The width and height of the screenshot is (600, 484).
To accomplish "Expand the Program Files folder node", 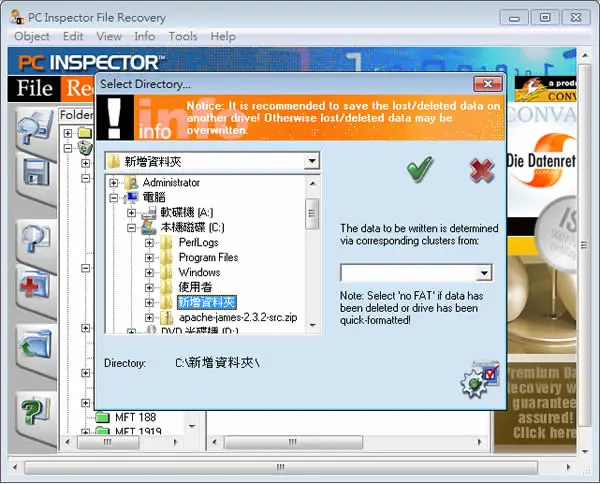I will 149,258.
